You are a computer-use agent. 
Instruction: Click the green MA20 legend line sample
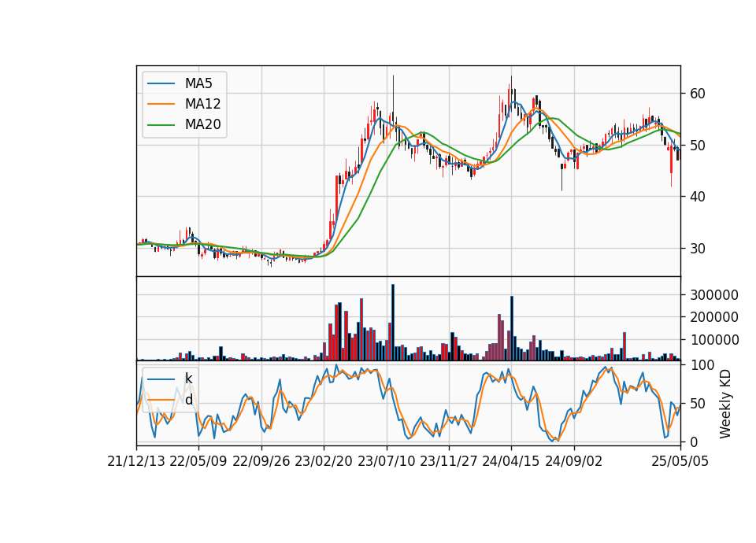point(161,125)
